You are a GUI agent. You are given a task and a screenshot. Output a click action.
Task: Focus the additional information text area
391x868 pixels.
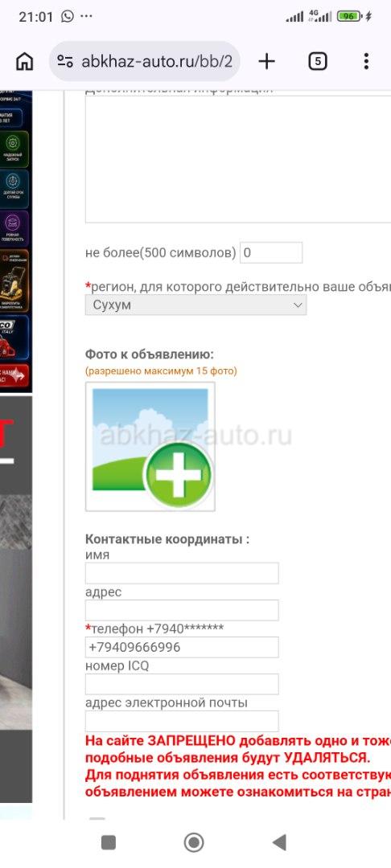pyautogui.click(x=238, y=159)
